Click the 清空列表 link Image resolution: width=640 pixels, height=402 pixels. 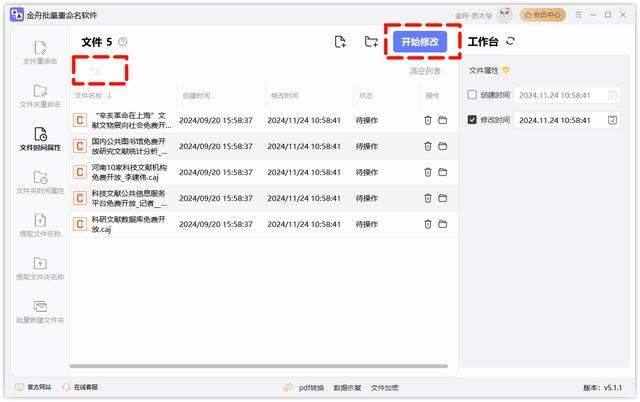click(425, 71)
